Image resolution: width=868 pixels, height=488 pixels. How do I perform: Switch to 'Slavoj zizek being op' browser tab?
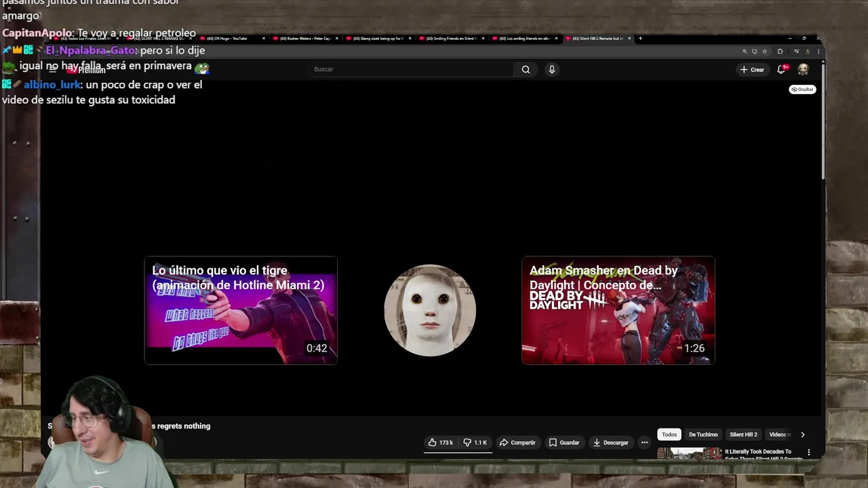pyautogui.click(x=378, y=39)
